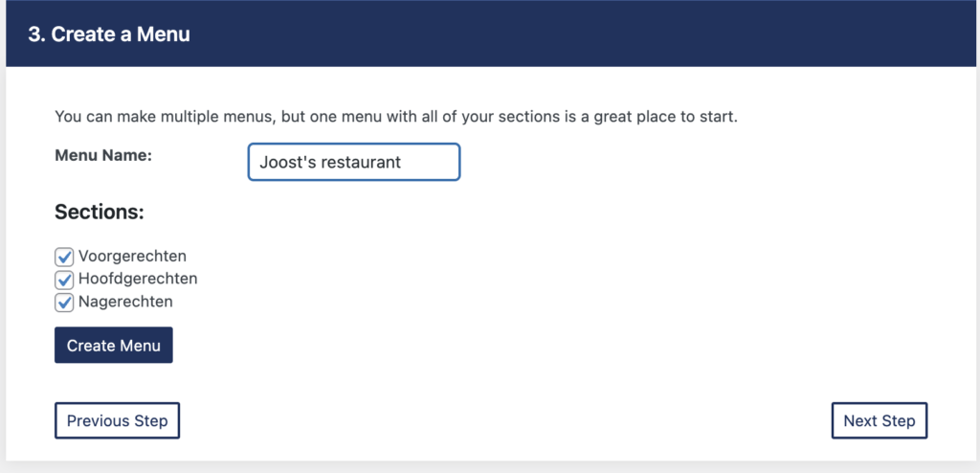Click the "Sections:" heading
Screen dimensions: 980x473
point(100,212)
